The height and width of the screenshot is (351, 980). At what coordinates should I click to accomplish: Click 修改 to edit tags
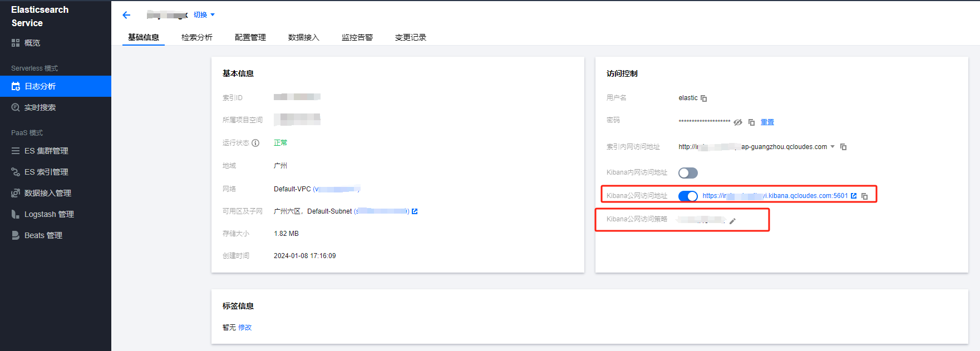click(245, 328)
